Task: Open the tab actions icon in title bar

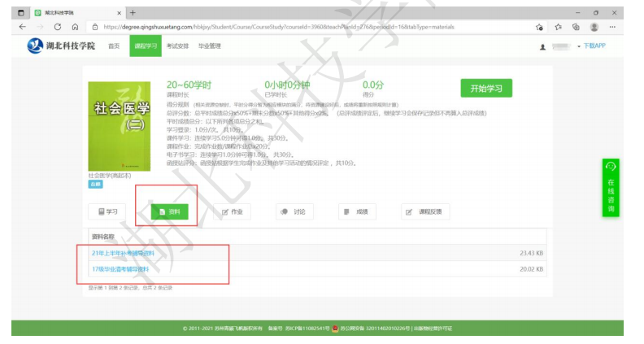Action: click(x=21, y=13)
